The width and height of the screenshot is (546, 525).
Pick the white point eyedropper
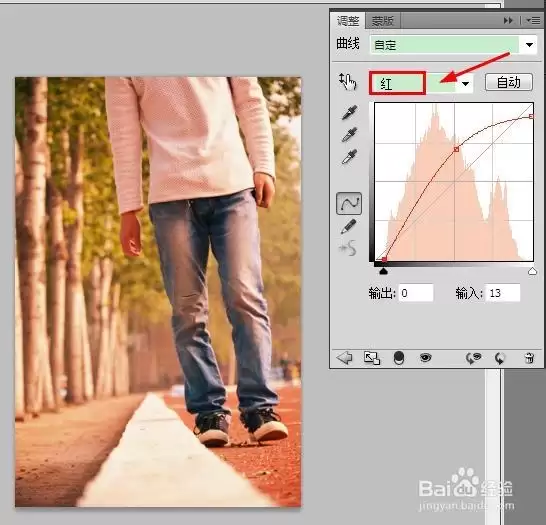[349, 157]
